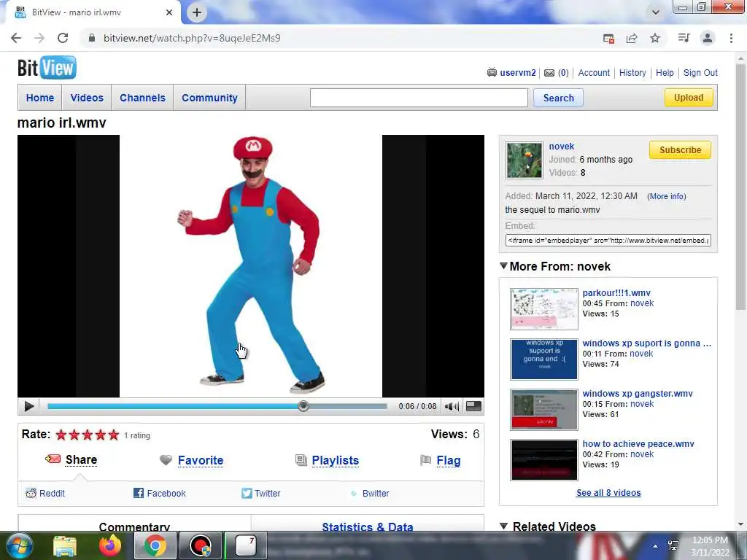Click the first rating star
Viewport: 747px width, 560px height.
coord(61,435)
